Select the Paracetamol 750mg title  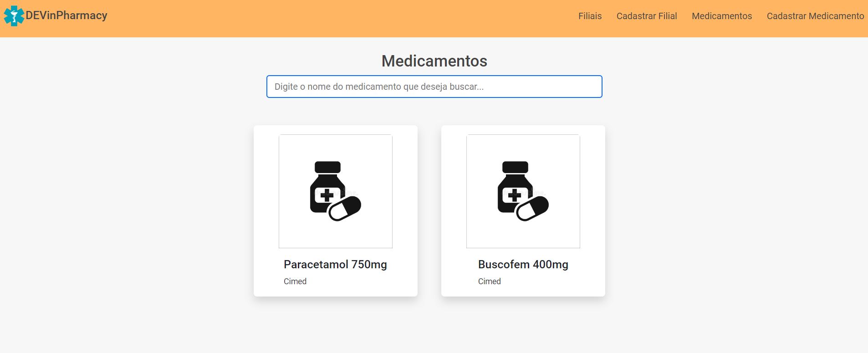click(x=335, y=264)
